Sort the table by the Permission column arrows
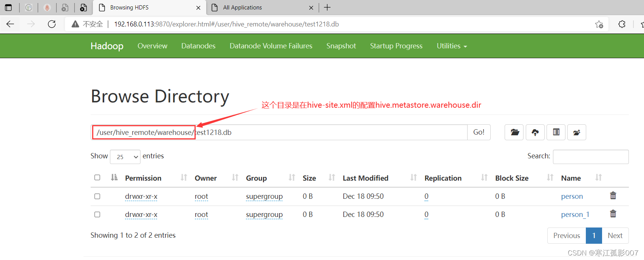Viewport: 644px width, 260px height. pyautogui.click(x=184, y=178)
